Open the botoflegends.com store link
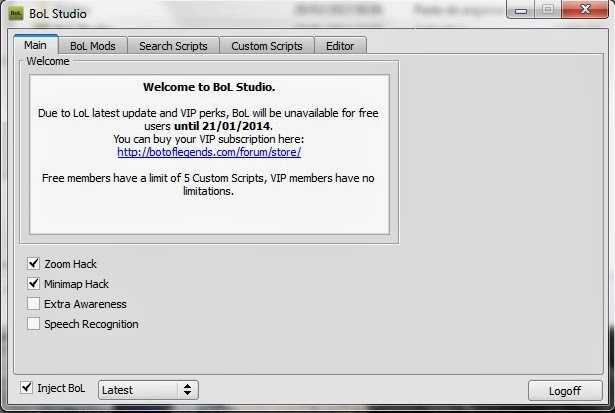 (x=209, y=152)
